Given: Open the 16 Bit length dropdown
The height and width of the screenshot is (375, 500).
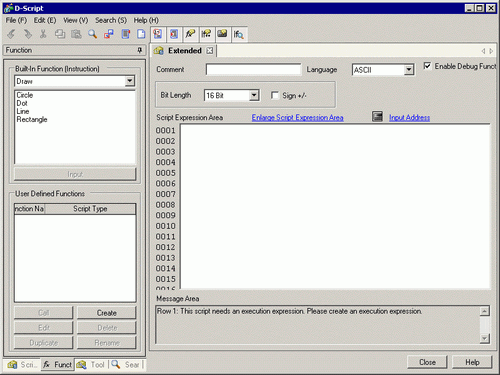Looking at the screenshot, I should tap(254, 95).
